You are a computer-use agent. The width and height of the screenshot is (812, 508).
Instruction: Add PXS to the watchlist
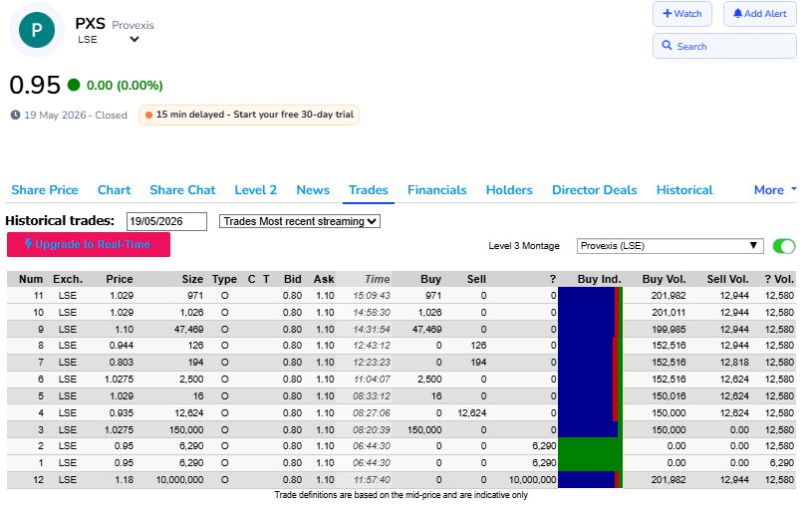pos(682,14)
